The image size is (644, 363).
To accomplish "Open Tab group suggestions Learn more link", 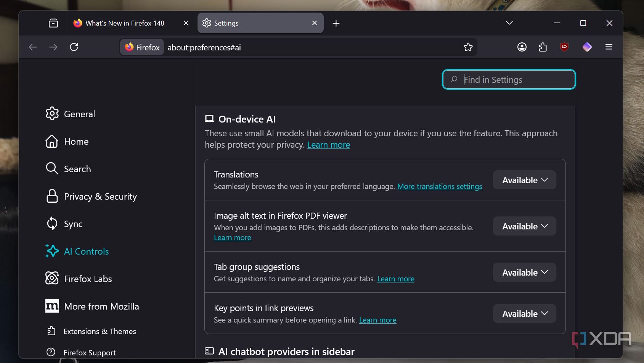I will 395,279.
